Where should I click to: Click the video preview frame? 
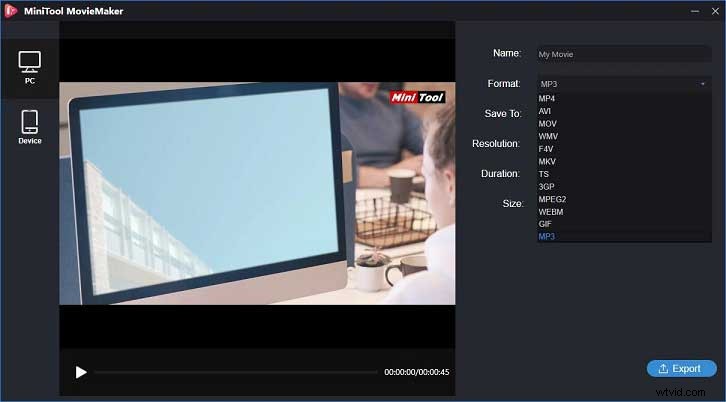pos(257,193)
